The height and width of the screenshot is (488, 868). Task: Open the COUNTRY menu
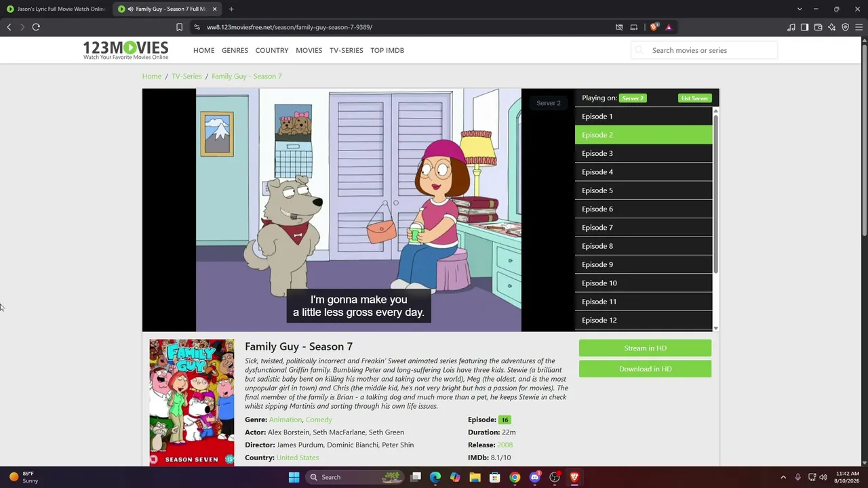click(272, 50)
